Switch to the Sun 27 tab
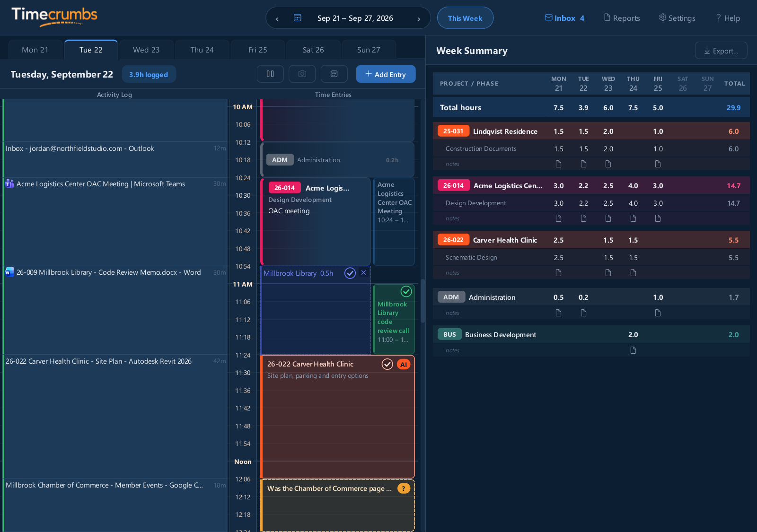The height and width of the screenshot is (532, 757). pyautogui.click(x=369, y=50)
